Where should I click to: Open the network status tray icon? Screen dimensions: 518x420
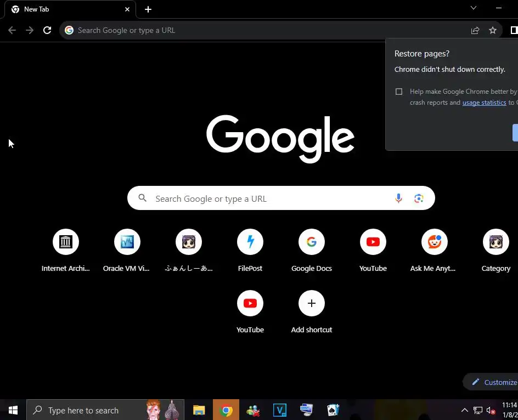tap(478, 411)
